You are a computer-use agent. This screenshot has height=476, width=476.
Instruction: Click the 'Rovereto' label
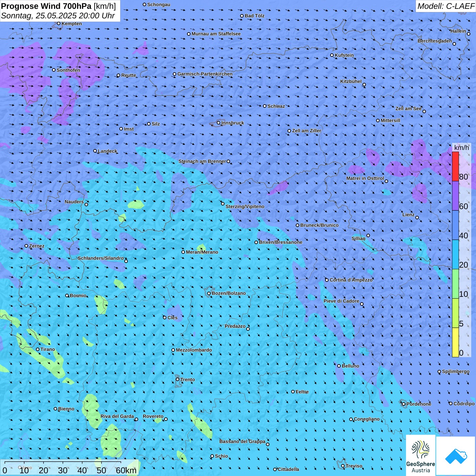click(153, 416)
